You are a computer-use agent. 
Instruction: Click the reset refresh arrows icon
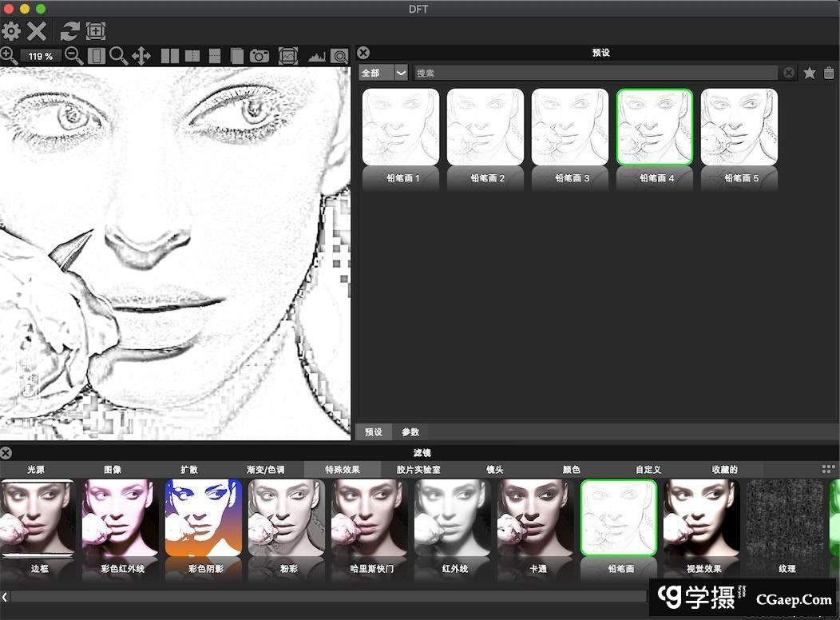click(70, 31)
